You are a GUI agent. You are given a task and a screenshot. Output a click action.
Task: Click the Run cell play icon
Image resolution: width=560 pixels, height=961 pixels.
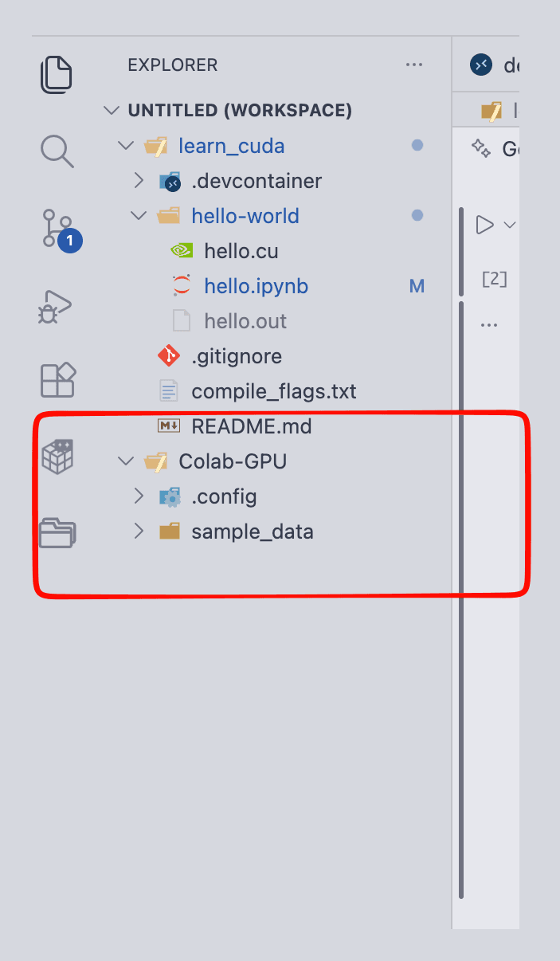click(484, 225)
